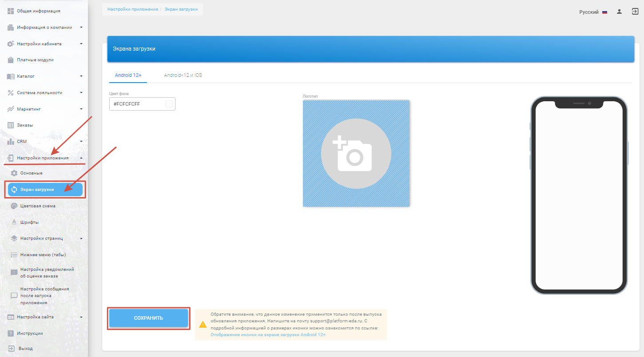Expand the Настройки страниц submenu arrow
The width and height of the screenshot is (644, 357).
pos(81,238)
